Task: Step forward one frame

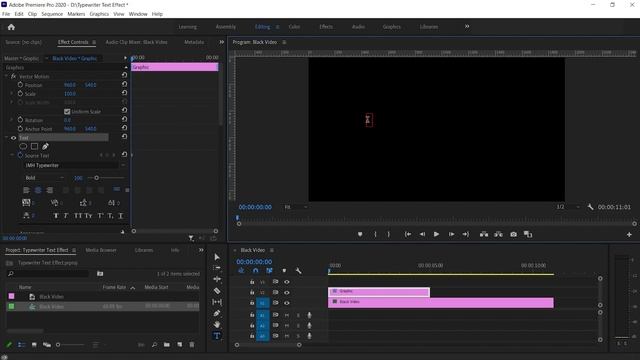Action: 451,234
